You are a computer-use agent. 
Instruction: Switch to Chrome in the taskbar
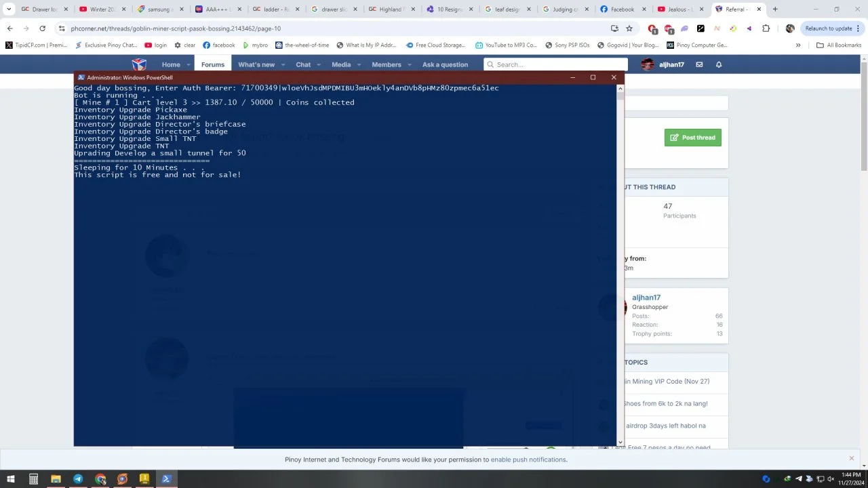pyautogui.click(x=100, y=479)
